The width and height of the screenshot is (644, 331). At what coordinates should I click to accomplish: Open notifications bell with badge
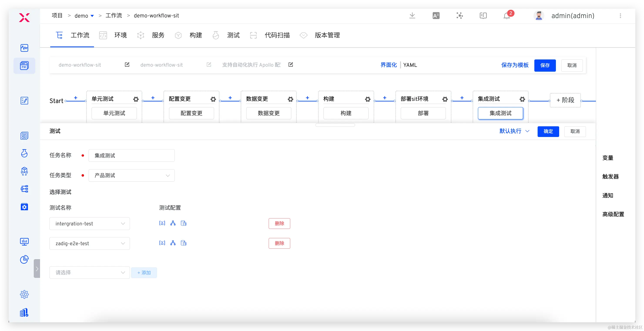507,16
